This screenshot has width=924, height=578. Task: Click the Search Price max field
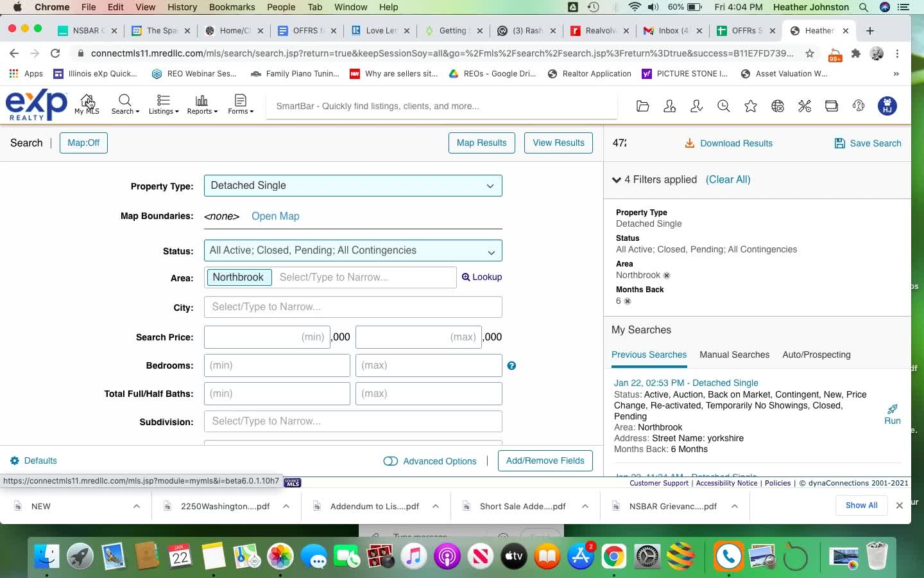418,337
